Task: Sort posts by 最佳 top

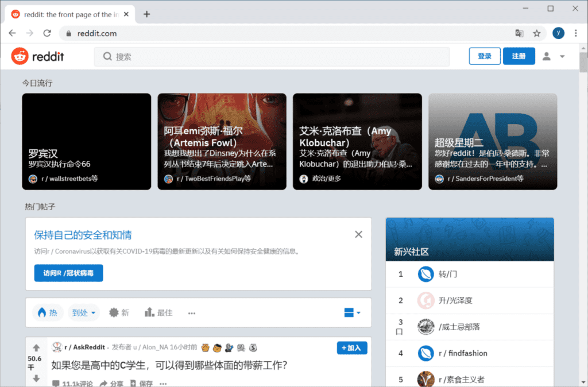Action: (158, 313)
